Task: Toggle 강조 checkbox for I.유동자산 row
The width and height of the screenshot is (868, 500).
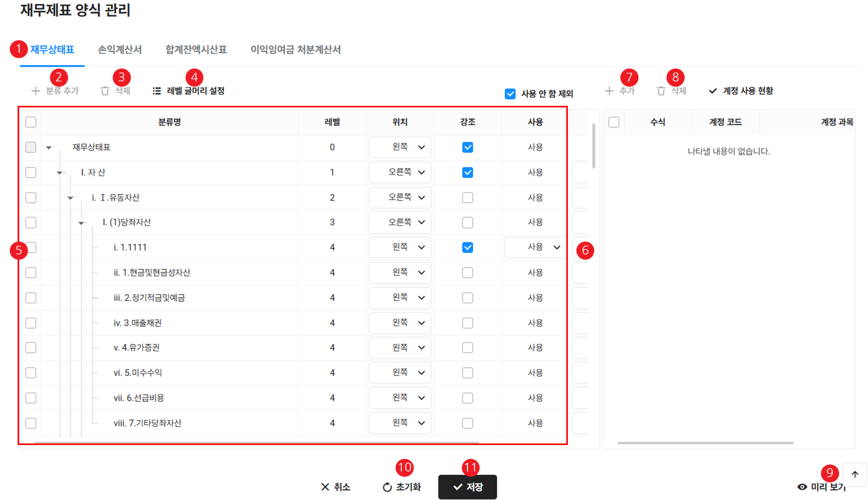Action: click(x=467, y=198)
